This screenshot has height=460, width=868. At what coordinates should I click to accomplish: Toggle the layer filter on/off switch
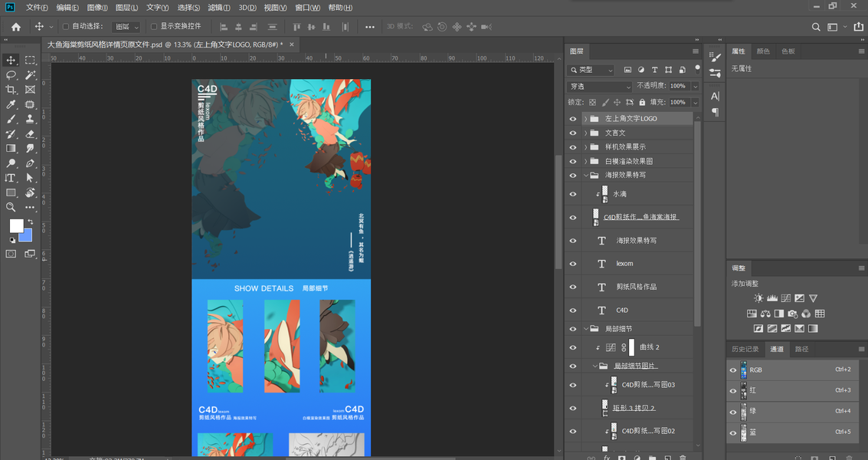(697, 69)
